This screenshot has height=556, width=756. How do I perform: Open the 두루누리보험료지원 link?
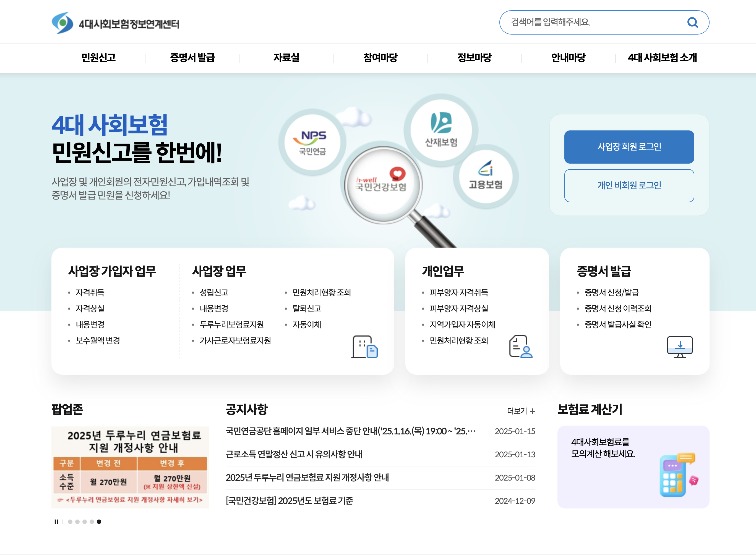click(x=232, y=324)
